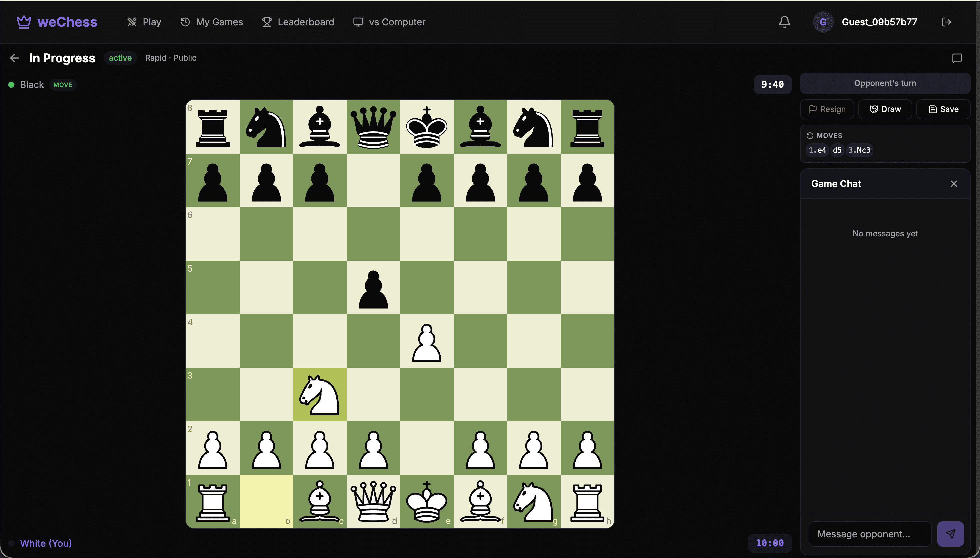Viewport: 980px width, 558px height.
Task: Click the 3.Nc3 move chip
Action: coord(859,150)
